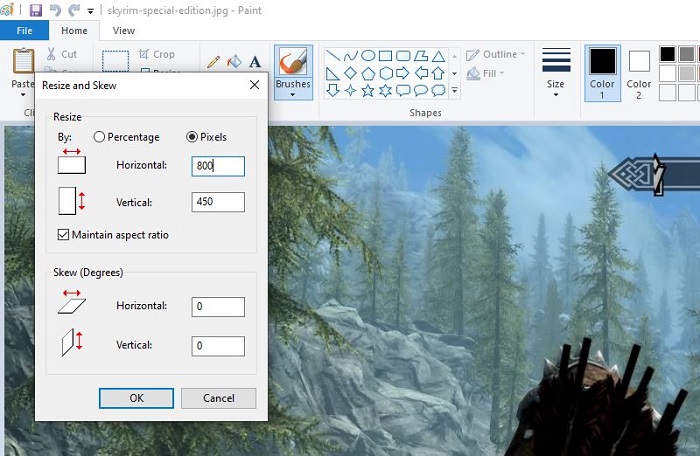Switch to the Home tab
This screenshot has width=700, height=456.
click(x=74, y=30)
